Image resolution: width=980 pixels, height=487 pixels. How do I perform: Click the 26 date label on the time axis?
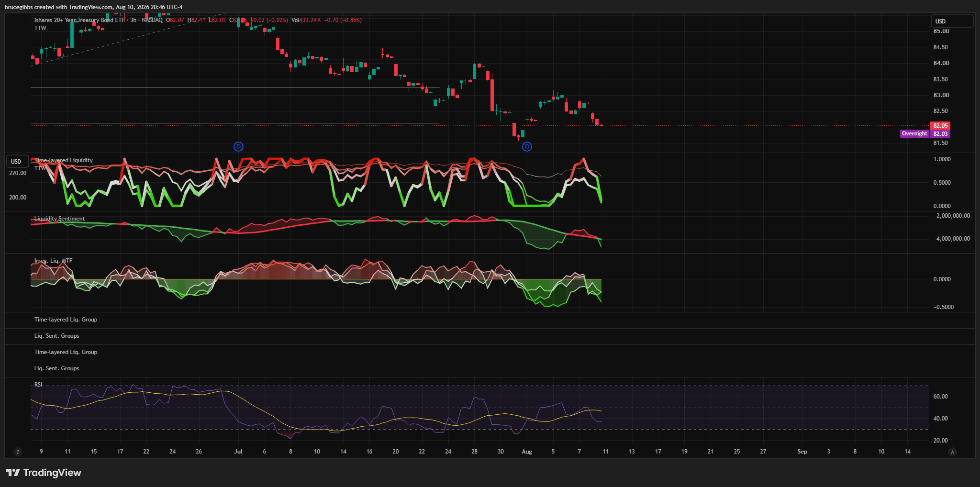click(x=199, y=452)
